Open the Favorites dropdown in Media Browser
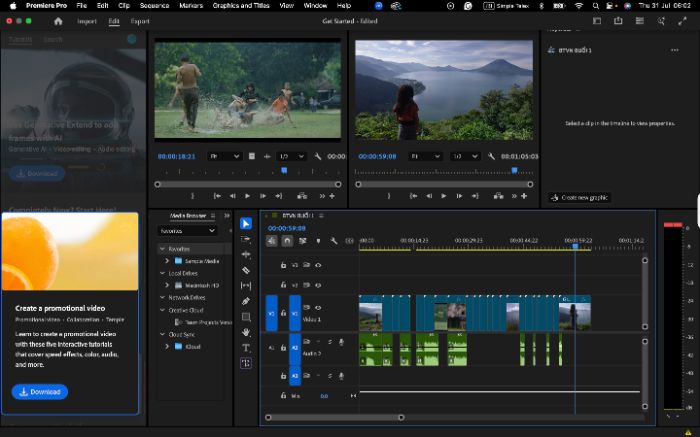Viewport: 700px width, 437px height. tap(187, 231)
